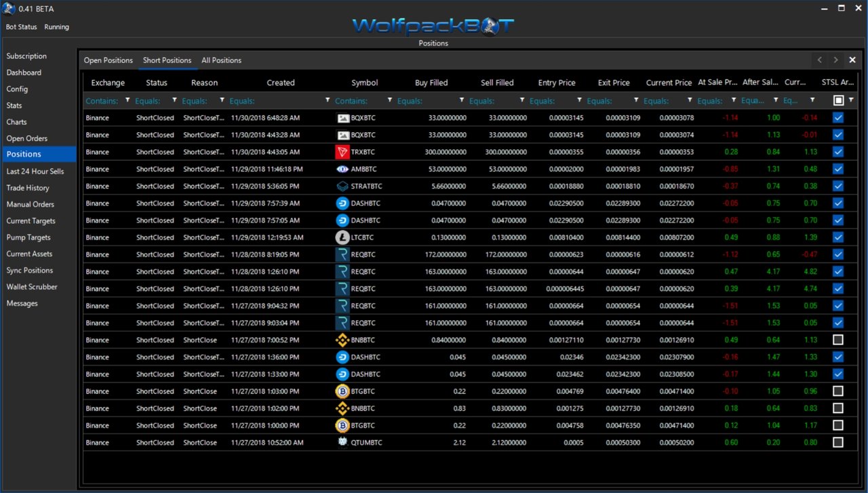Open the Status column filter dropdown
The width and height of the screenshot is (868, 493).
tap(174, 100)
